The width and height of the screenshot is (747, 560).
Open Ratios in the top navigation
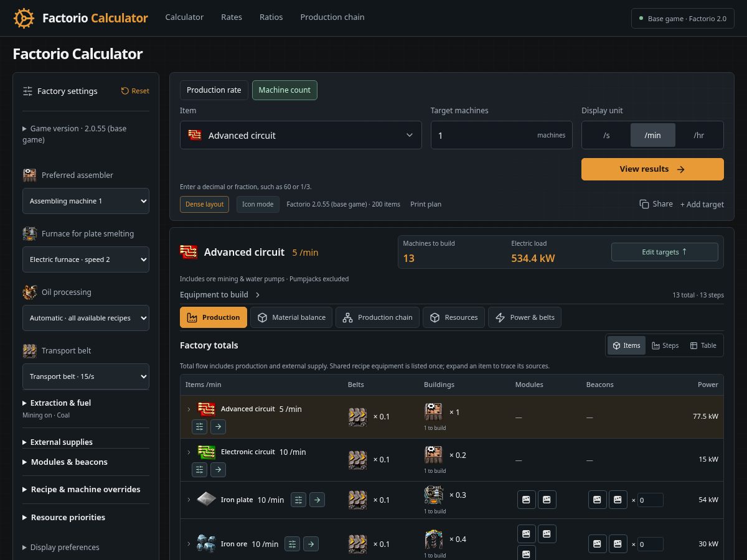click(x=271, y=17)
